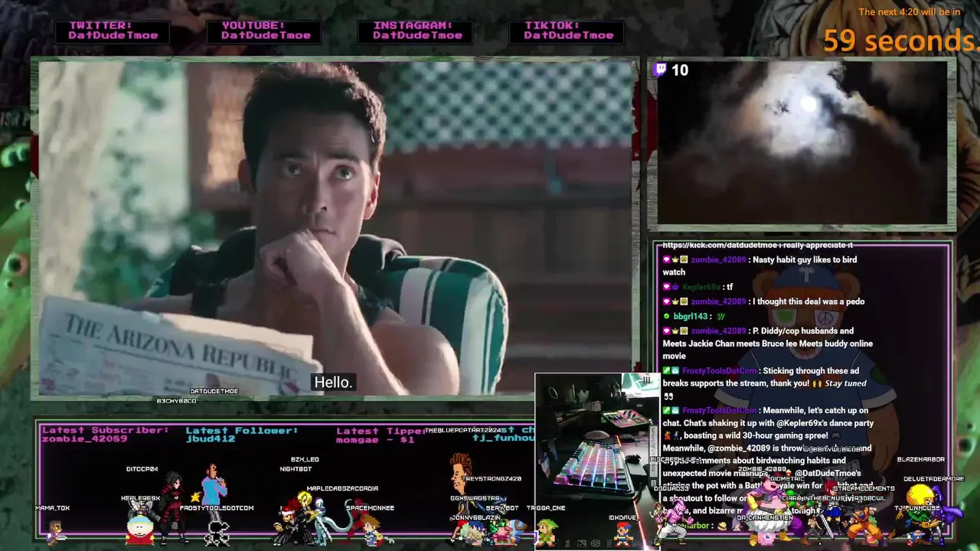This screenshot has height=551, width=980.
Task: Click the Sora avatar under SPACEMONKEE
Action: pos(373,532)
